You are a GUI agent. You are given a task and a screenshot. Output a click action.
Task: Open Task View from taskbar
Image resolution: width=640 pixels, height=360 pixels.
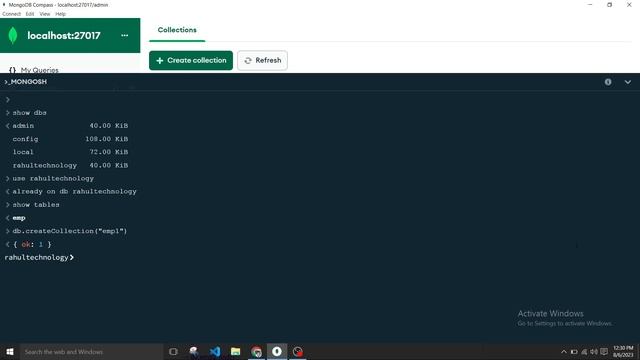173,351
